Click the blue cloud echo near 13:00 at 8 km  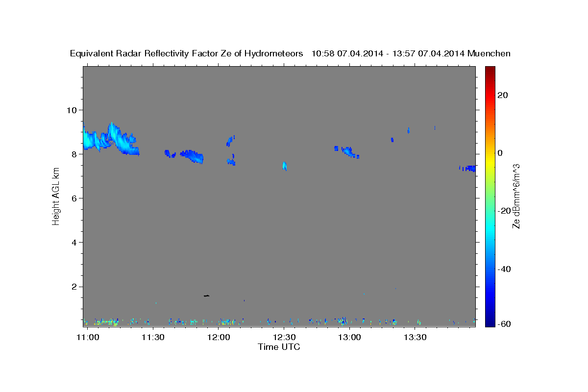[x=350, y=152]
